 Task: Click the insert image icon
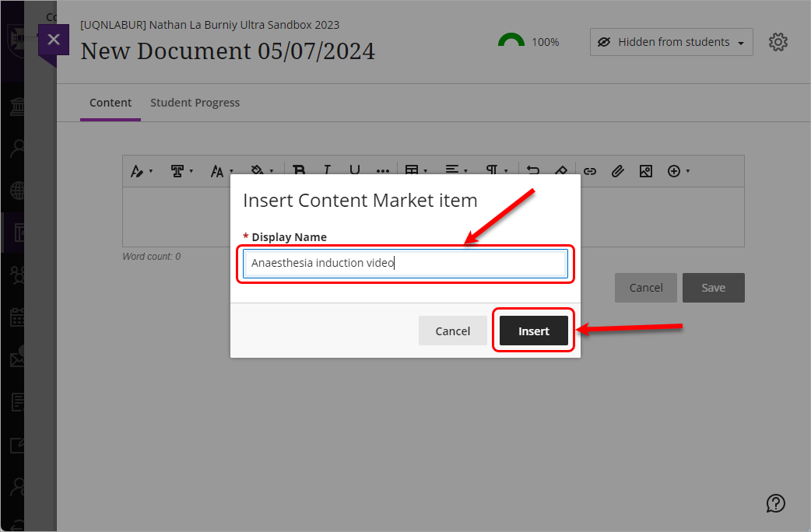tap(645, 171)
